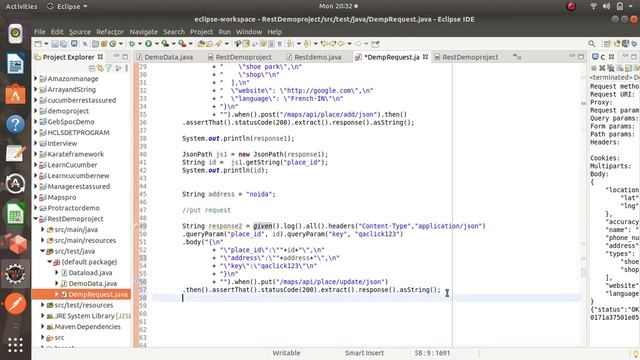The height and width of the screenshot is (360, 640).
Task: Maximize the editor area
Action: tap(581, 56)
